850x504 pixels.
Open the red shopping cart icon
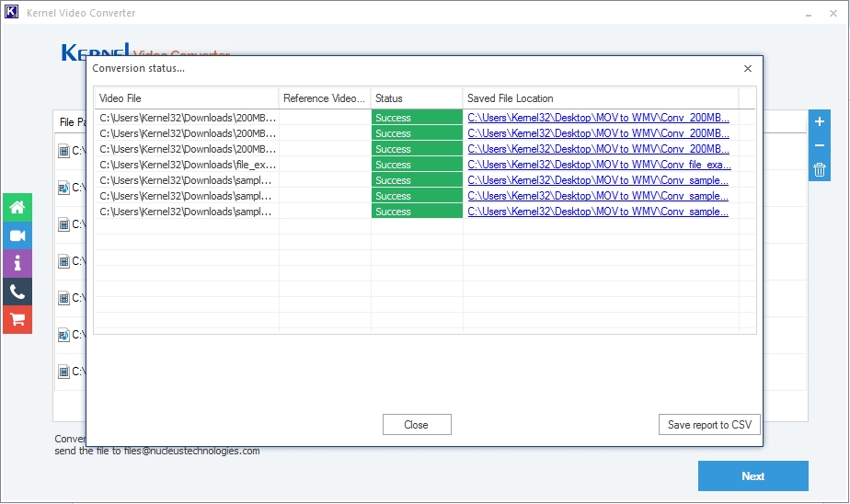17,320
